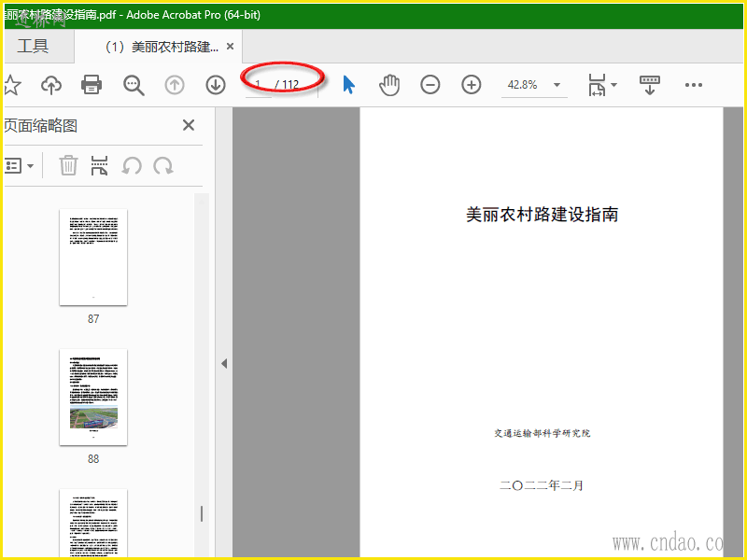This screenshot has width=747, height=560.
Task: Choose the arrow selection tool
Action: pos(348,85)
